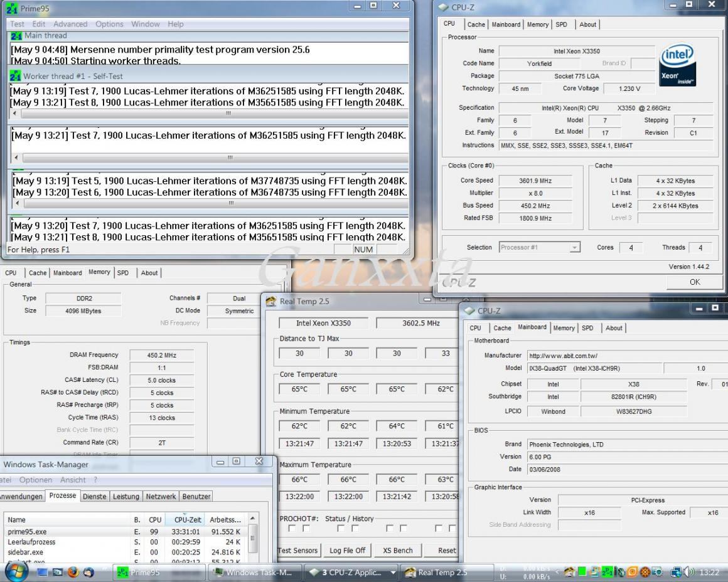
Task: Select the Mainboard tab in the CPU-Z Memory window
Action: pos(67,273)
